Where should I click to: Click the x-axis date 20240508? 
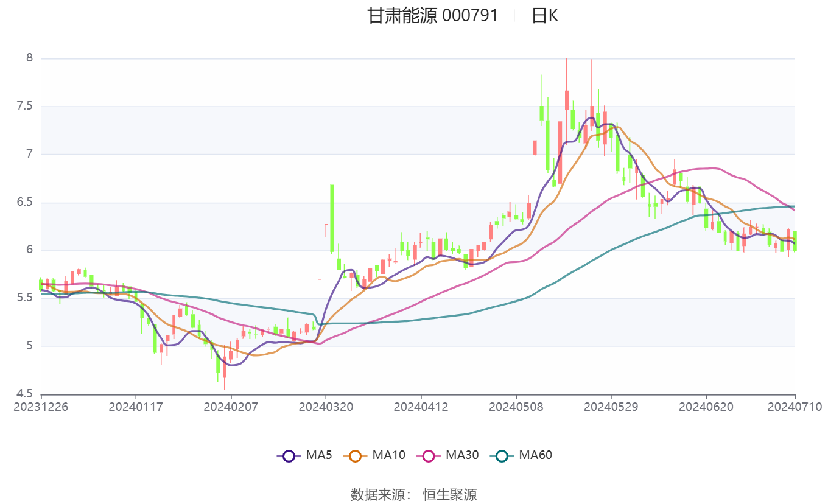pos(516,407)
